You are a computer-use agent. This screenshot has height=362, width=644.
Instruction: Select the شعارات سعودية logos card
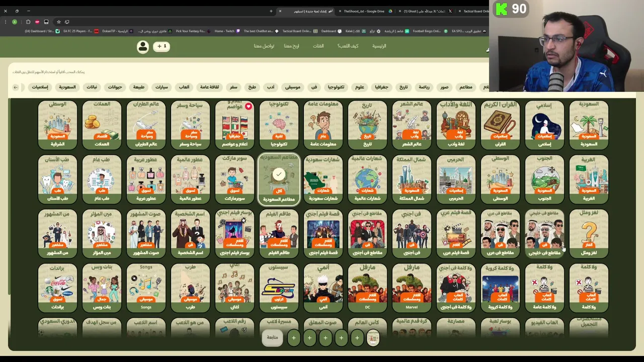(x=323, y=179)
